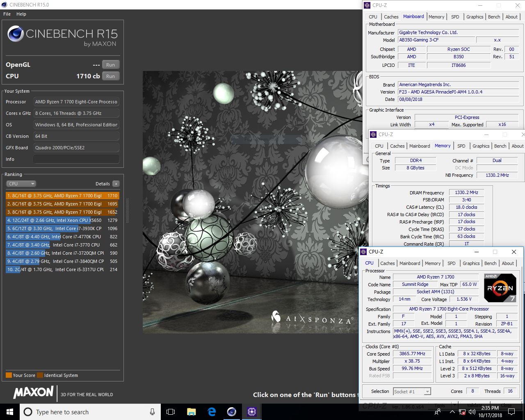Click the Core Voltage value 1.536 V
The height and width of the screenshot is (420, 525).
pos(464,299)
